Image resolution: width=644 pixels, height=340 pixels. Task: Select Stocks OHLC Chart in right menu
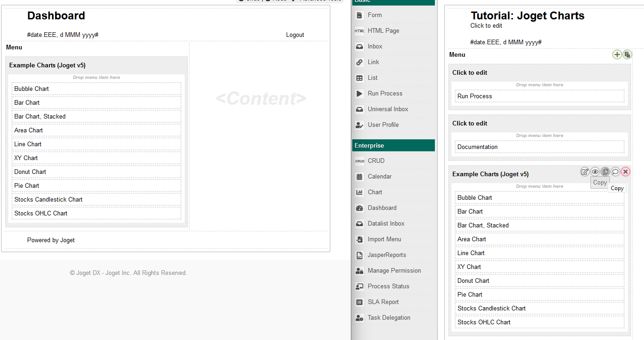tap(484, 322)
